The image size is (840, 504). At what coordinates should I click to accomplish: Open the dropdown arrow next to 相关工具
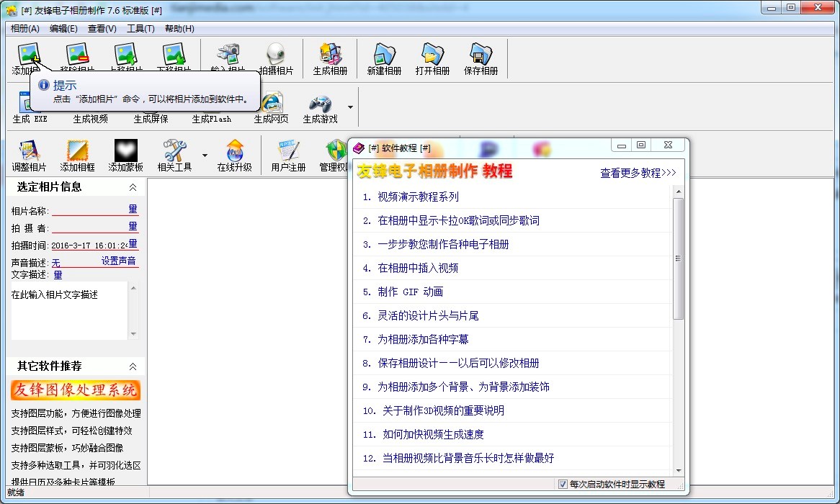tap(205, 156)
